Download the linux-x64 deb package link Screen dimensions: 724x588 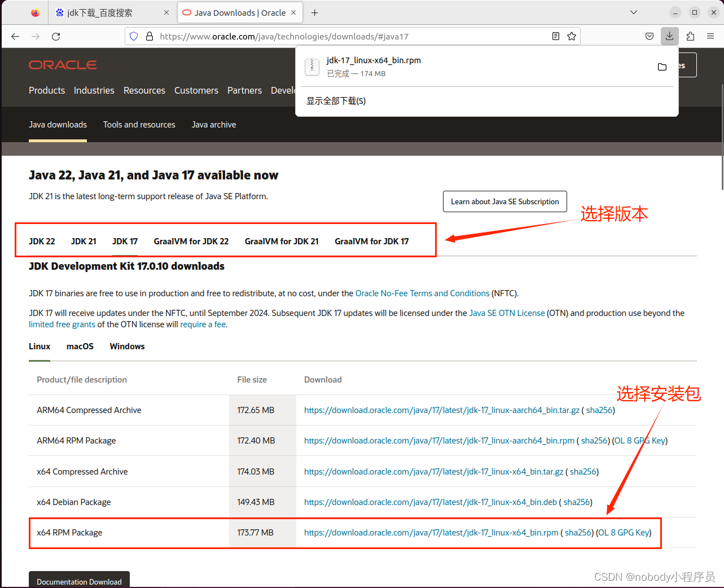[x=431, y=502]
